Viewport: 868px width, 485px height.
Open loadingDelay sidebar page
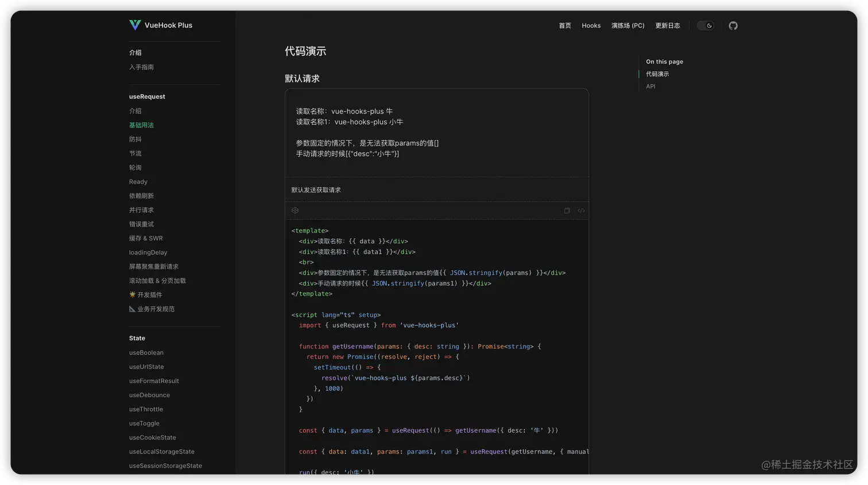(x=148, y=253)
